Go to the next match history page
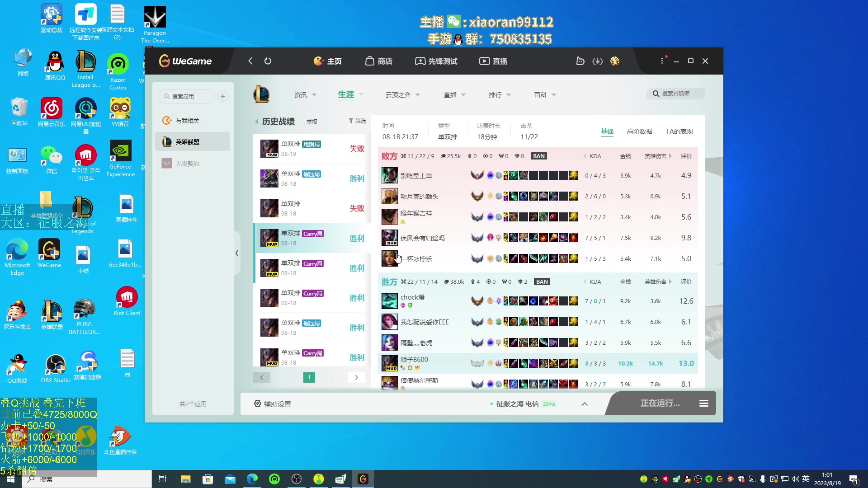This screenshot has width=868, height=488. tap(356, 377)
